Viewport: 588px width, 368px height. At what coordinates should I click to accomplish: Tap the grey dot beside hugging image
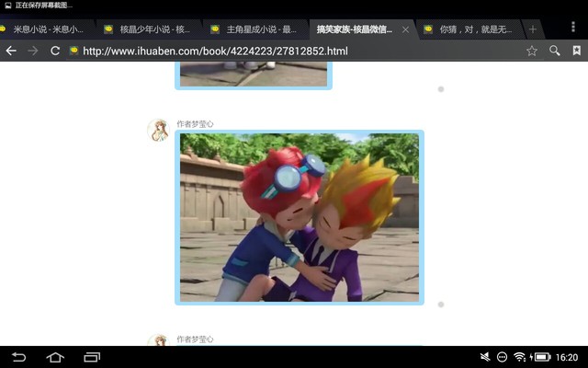click(x=441, y=305)
